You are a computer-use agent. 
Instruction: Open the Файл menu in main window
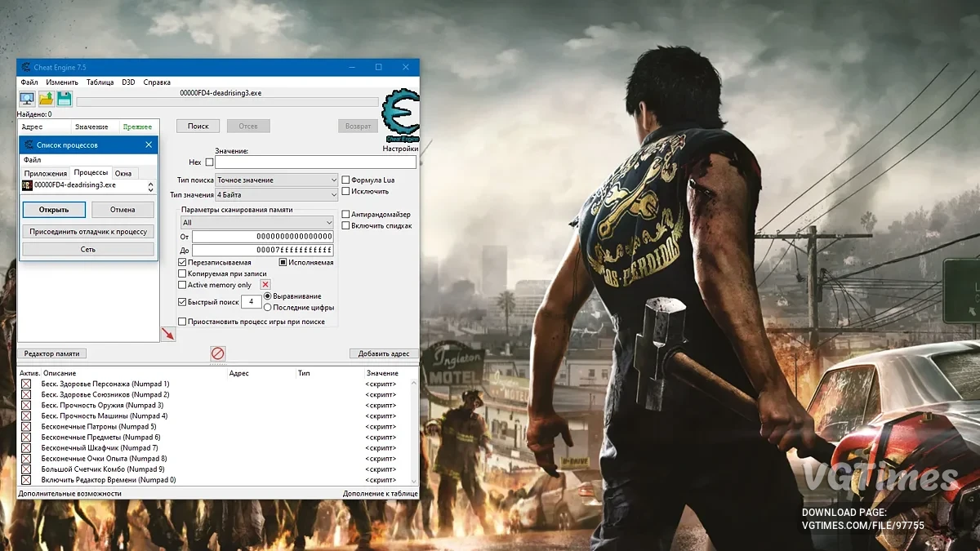tap(29, 82)
